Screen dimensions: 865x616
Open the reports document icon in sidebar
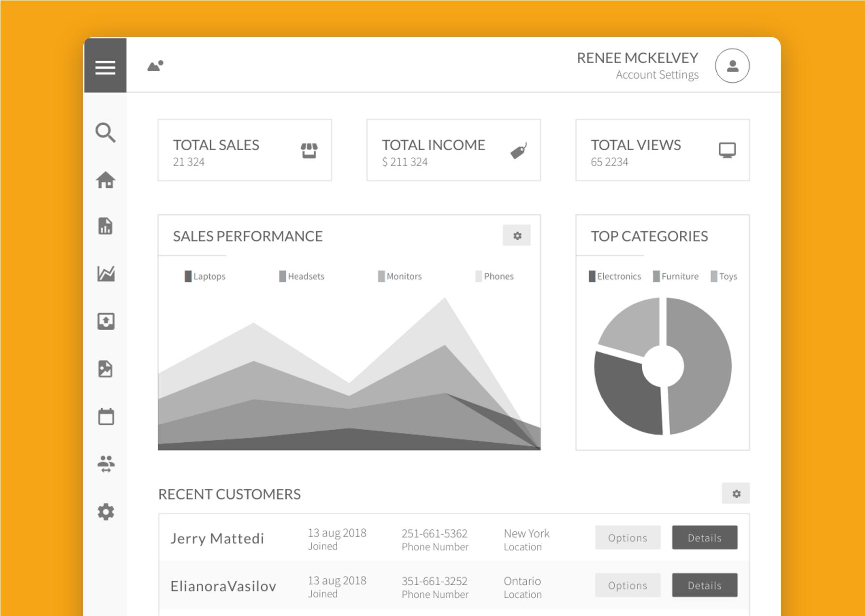click(105, 227)
